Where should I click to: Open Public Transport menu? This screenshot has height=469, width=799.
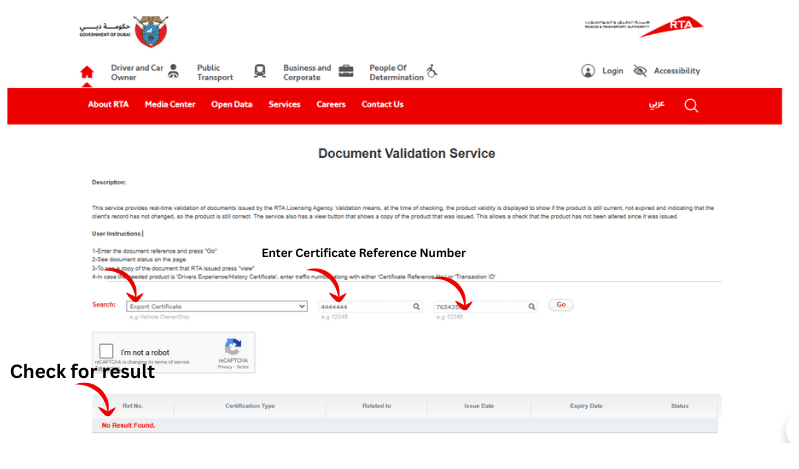[x=215, y=72]
